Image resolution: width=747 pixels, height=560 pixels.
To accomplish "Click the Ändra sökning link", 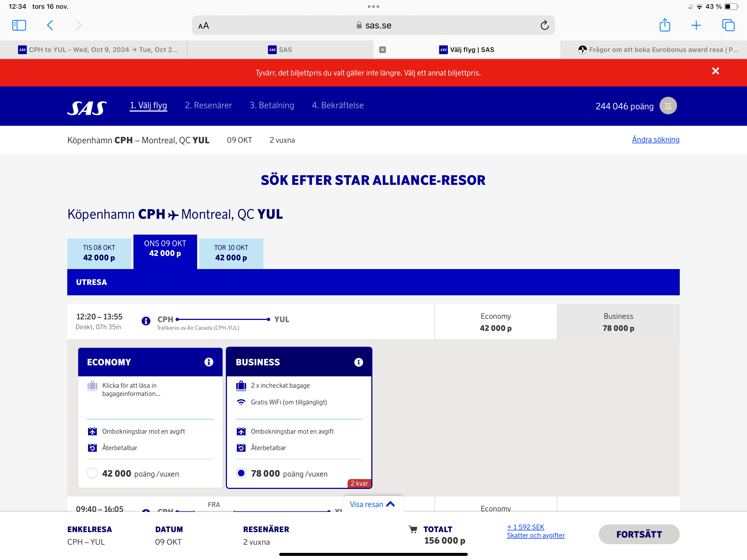I will point(655,139).
